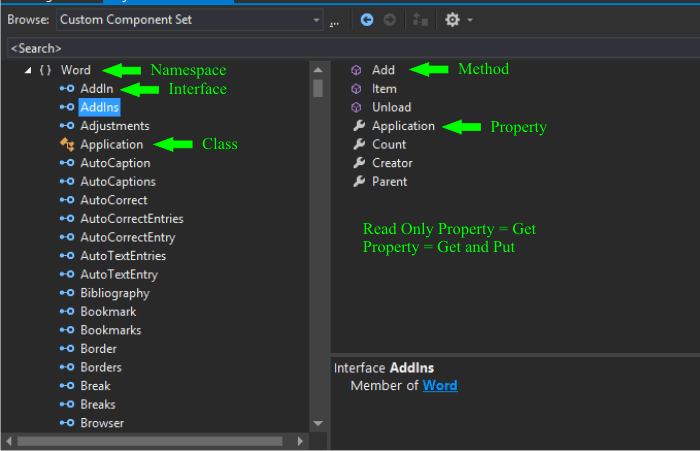Select Adjustments in the object list
Image resolution: width=700 pixels, height=451 pixels.
115,126
